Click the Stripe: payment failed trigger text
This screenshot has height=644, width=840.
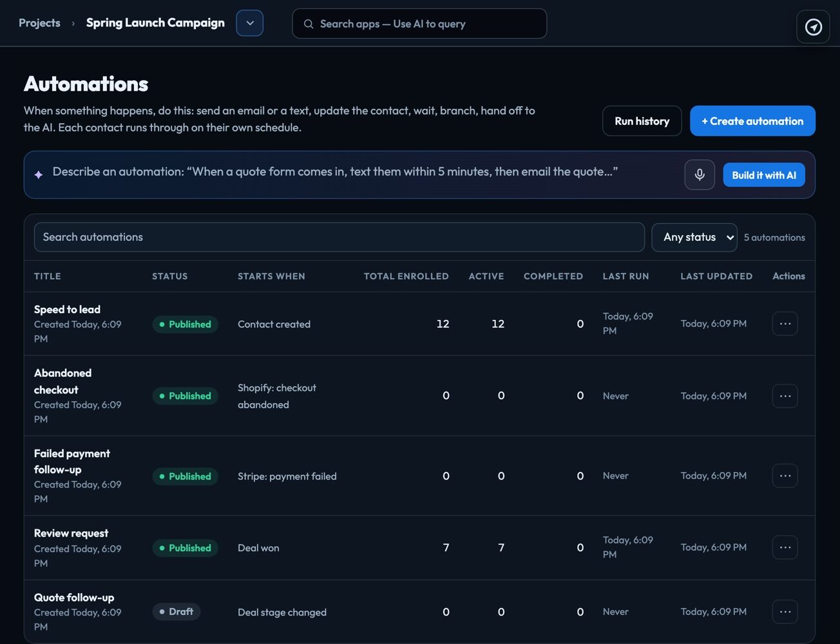pos(287,477)
